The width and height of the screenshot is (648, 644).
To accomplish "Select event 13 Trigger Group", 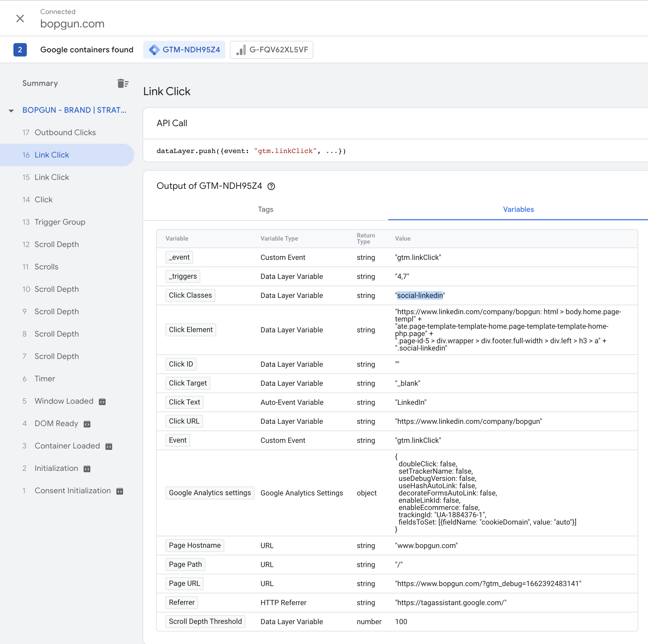I will pos(67,222).
